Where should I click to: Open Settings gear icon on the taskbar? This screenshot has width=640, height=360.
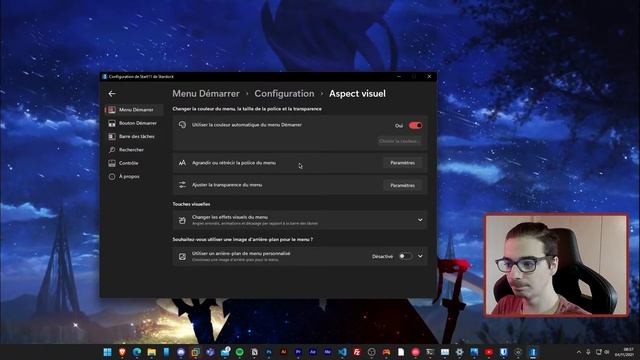pos(460,352)
